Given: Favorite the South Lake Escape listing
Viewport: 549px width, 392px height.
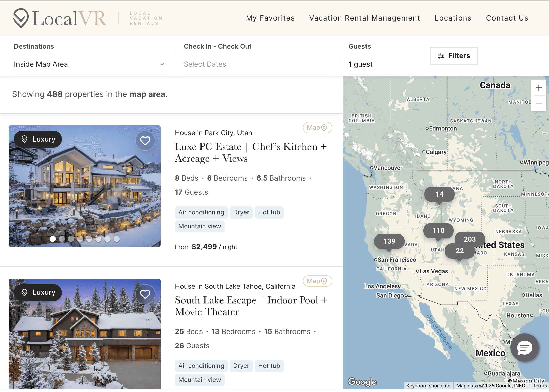Looking at the screenshot, I should tap(145, 294).
